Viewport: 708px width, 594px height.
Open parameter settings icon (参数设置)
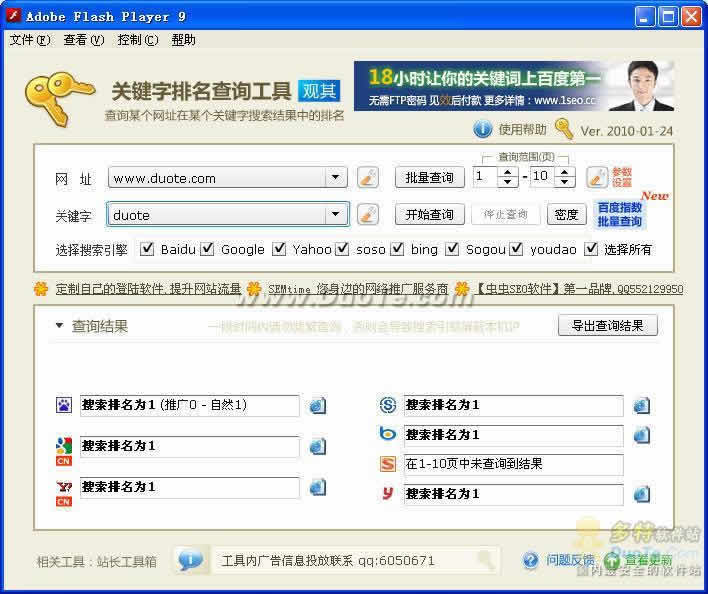coord(597,177)
